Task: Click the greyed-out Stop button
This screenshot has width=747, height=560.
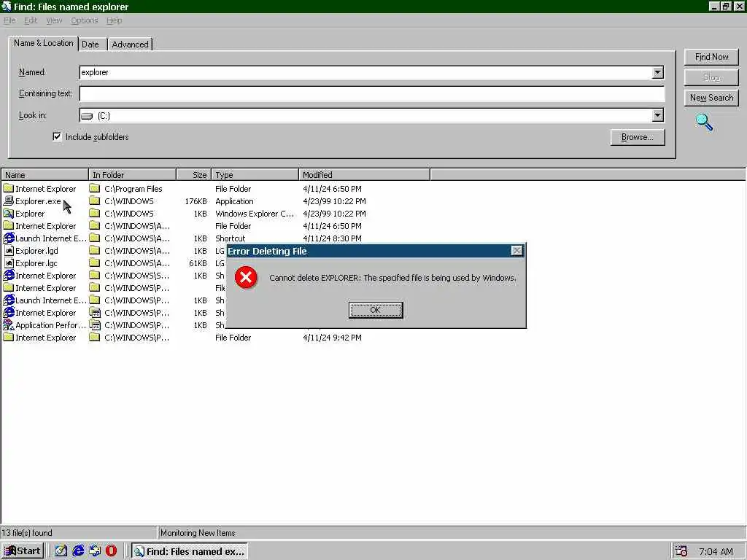Action: pos(711,77)
